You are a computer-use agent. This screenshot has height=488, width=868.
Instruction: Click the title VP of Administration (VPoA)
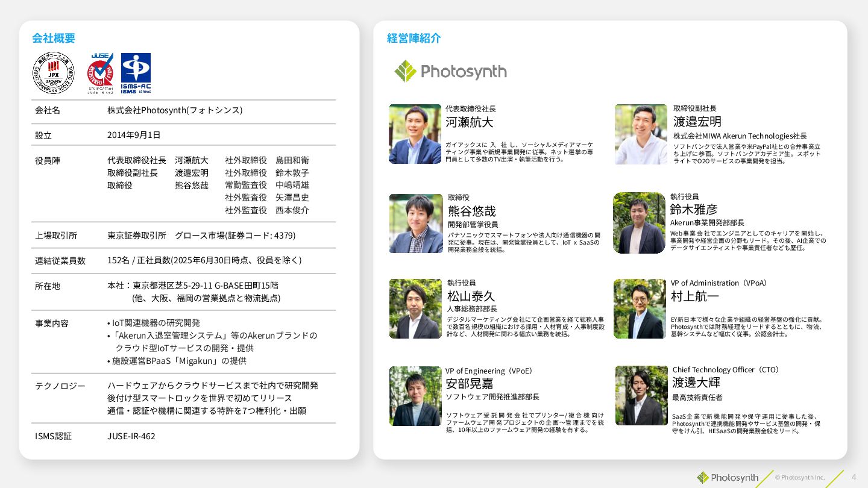[721, 283]
